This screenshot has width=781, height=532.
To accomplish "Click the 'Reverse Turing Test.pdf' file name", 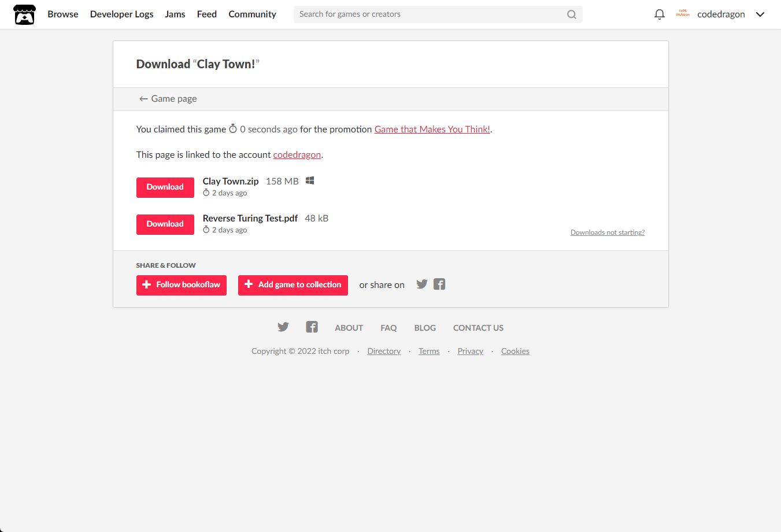I will [250, 218].
